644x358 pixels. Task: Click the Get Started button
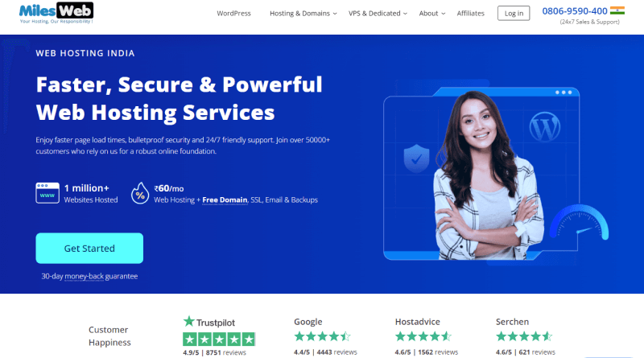(89, 249)
